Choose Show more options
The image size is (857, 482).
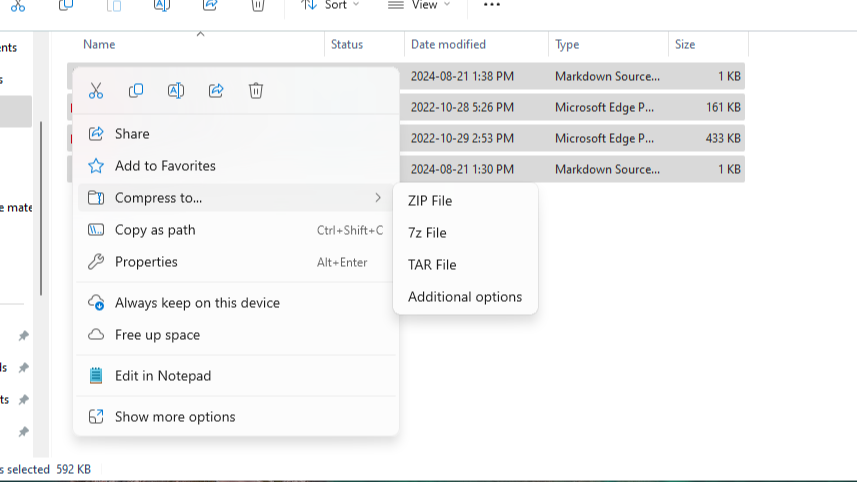(x=235, y=417)
